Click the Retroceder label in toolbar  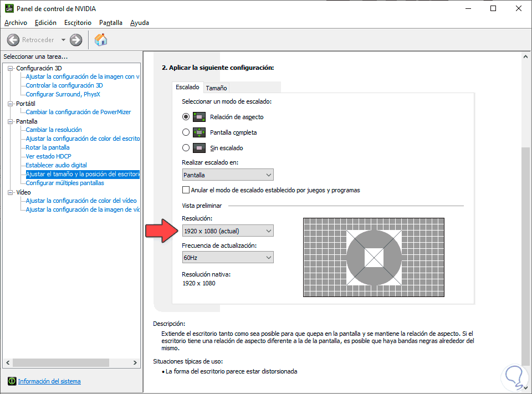click(38, 40)
